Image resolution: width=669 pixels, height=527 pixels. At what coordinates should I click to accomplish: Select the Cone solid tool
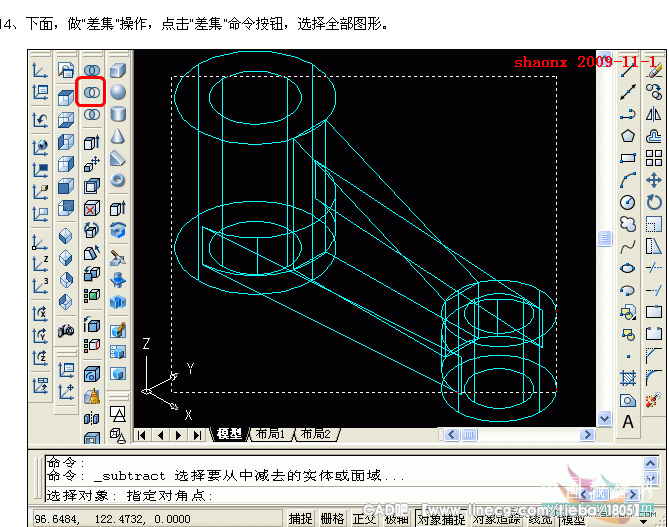118,136
